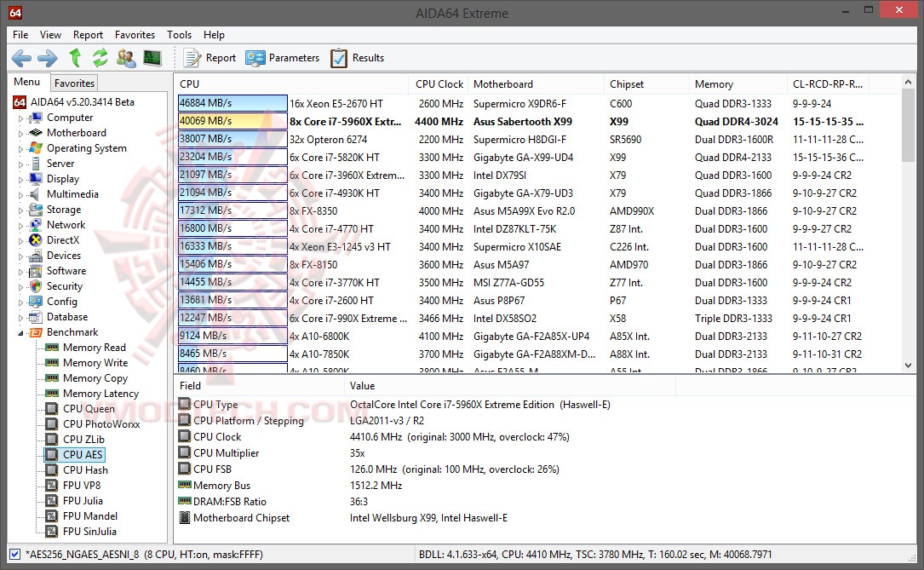Expand the Storage tree node

click(20, 210)
